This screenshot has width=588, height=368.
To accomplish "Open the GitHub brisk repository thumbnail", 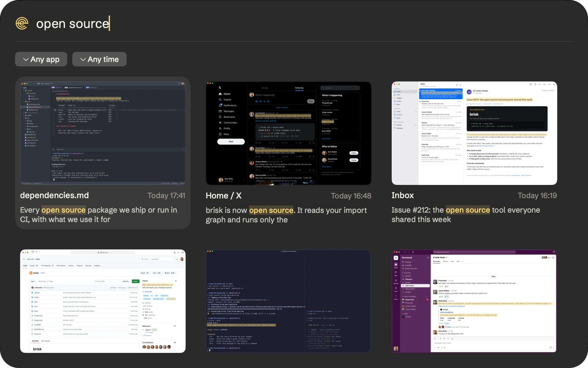I will [x=103, y=301].
